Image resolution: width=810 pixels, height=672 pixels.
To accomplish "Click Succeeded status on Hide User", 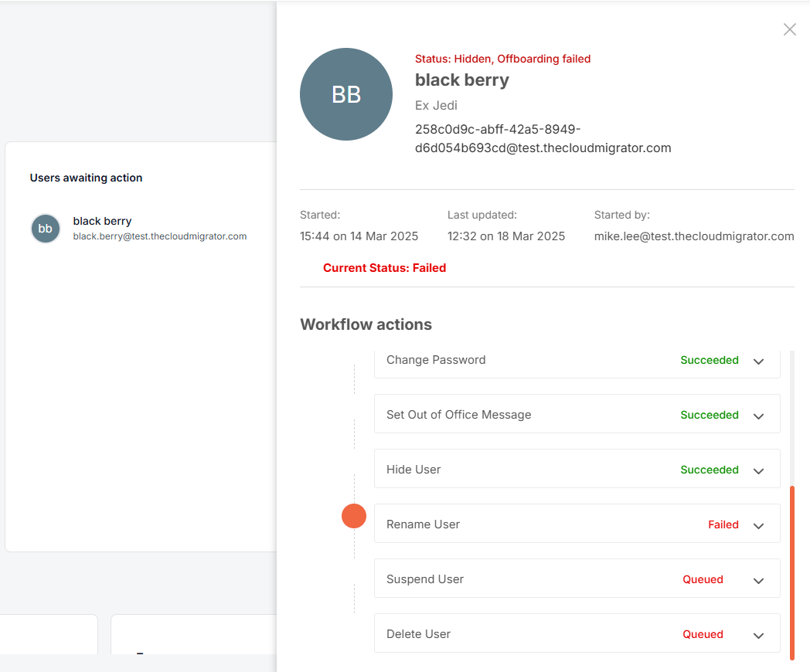I will (710, 469).
